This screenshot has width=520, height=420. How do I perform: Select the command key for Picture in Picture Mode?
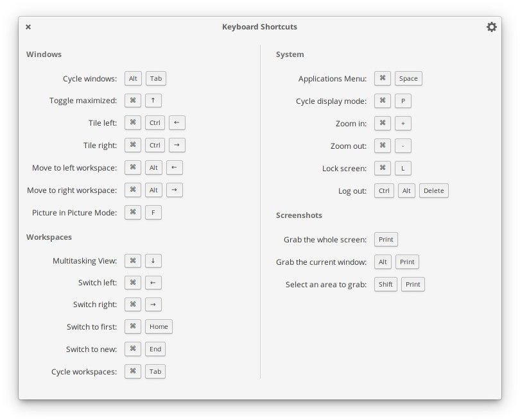click(x=133, y=212)
